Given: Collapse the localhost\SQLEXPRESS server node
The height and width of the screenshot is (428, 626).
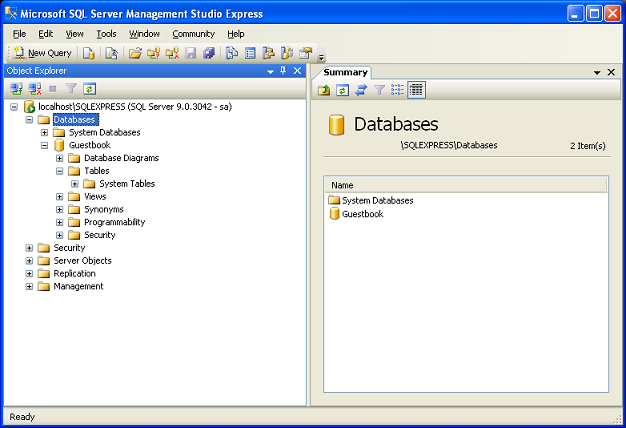Looking at the screenshot, I should pos(14,107).
